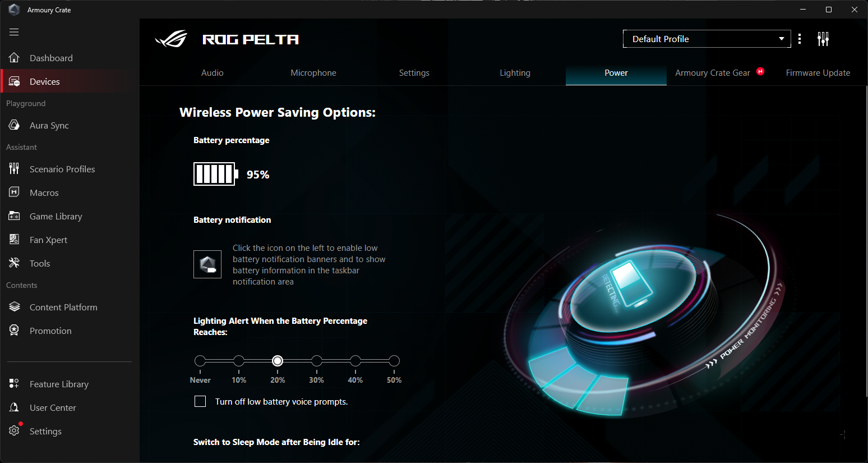868x463 pixels.
Task: Open Scenario Profiles in sidebar
Action: (x=62, y=169)
